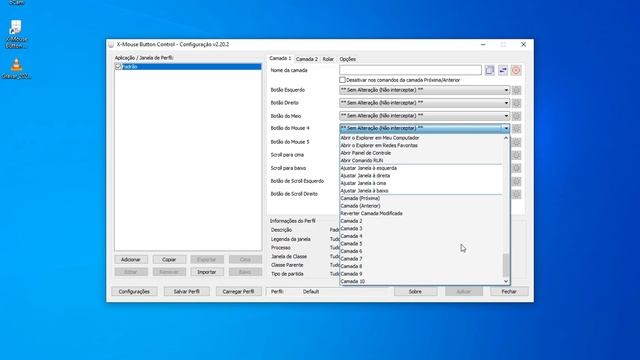
Task: Switch to the Camada 1 tab
Action: [280, 58]
